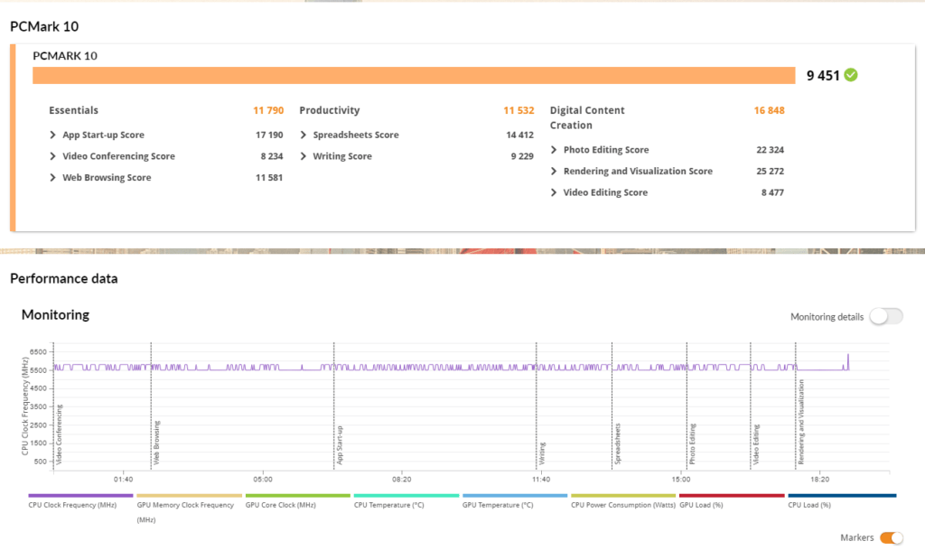
Task: Select the GPU Load legend item
Action: tap(700, 505)
